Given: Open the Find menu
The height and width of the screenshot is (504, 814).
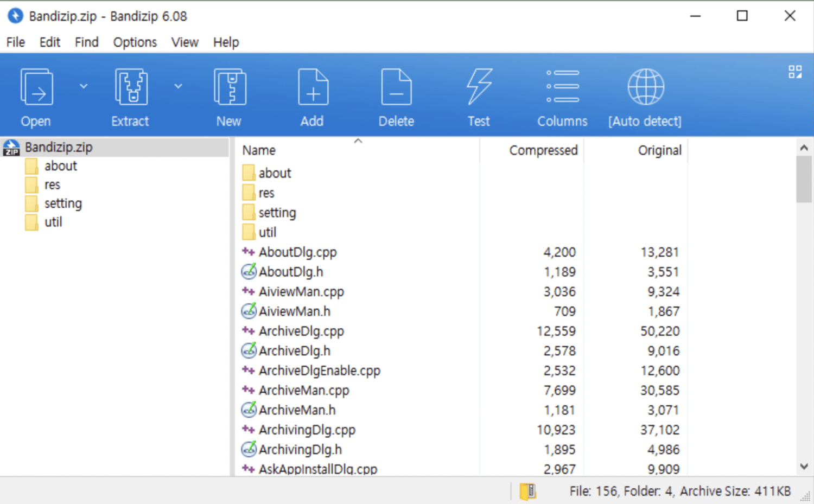Looking at the screenshot, I should [86, 42].
